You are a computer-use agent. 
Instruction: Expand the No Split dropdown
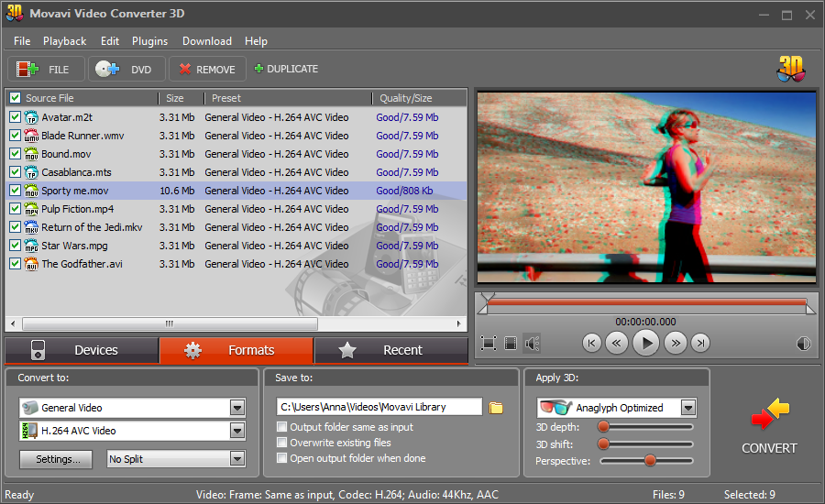(237, 459)
